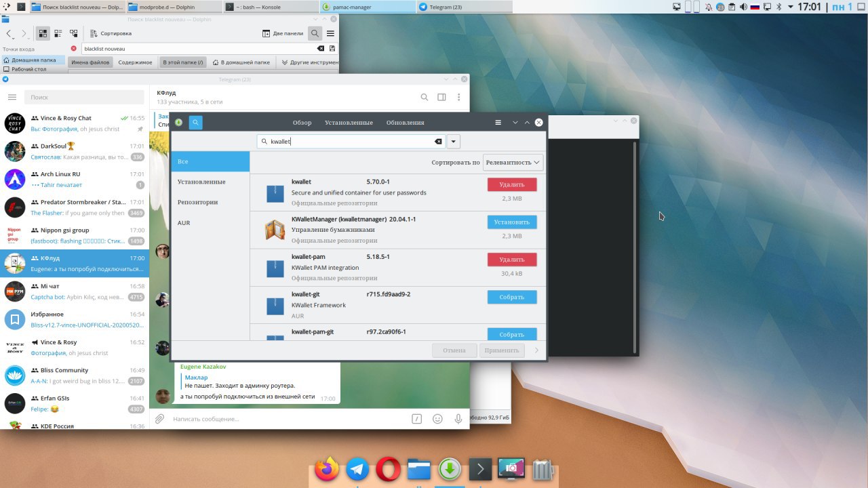Launch Opera from the dock

389,468
